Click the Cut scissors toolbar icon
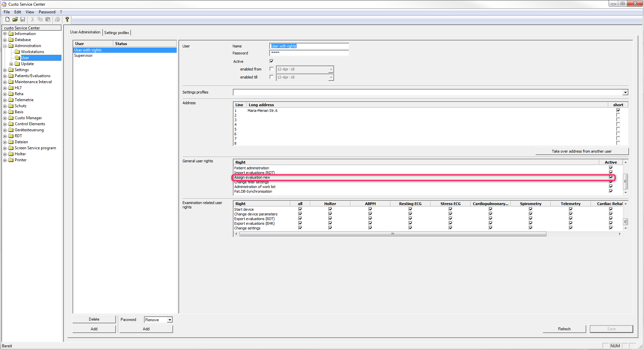Screen dimensions: 644x350 pos(32,19)
